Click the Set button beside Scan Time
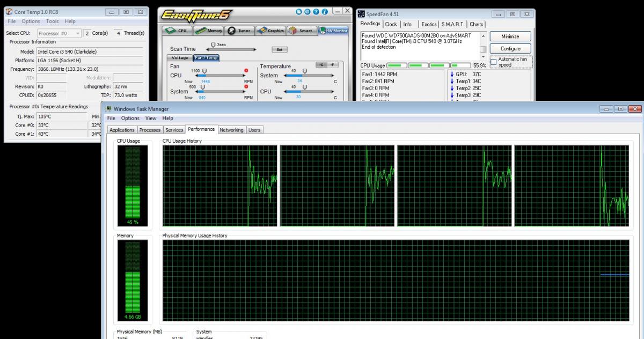Screen dimensions: 644x339 click(279, 49)
